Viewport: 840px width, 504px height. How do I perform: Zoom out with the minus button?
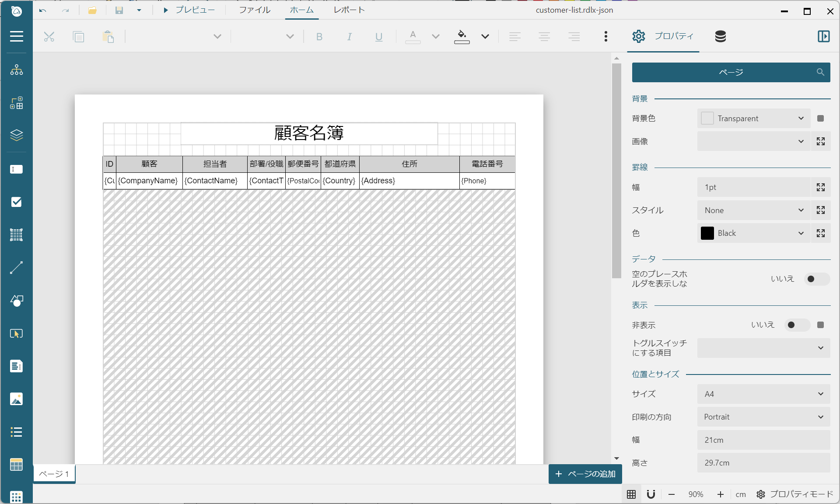(672, 494)
